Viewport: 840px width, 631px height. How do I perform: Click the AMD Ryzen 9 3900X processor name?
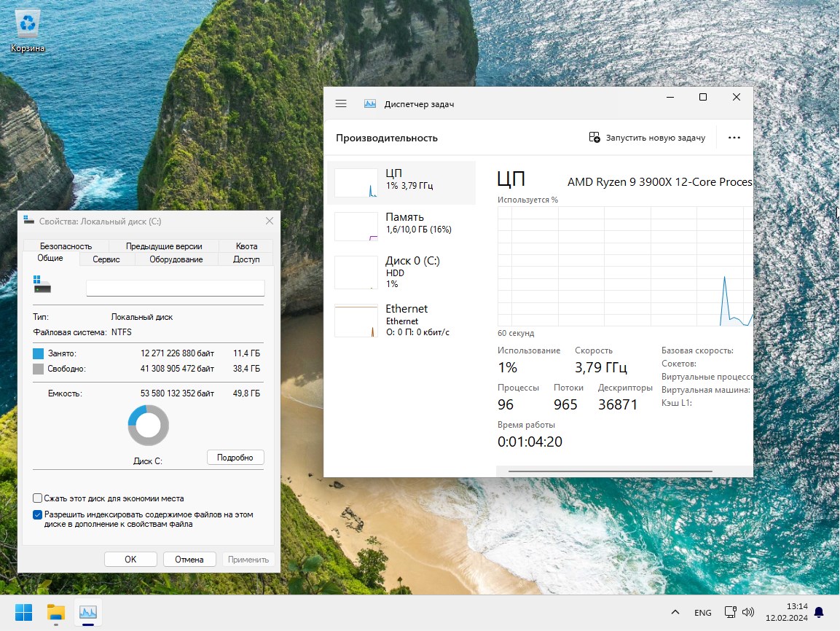point(659,182)
